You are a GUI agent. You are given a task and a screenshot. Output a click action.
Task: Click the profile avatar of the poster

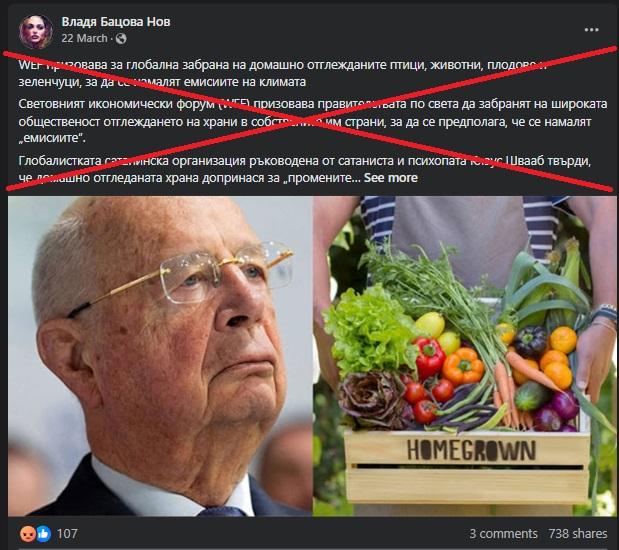click(x=36, y=32)
